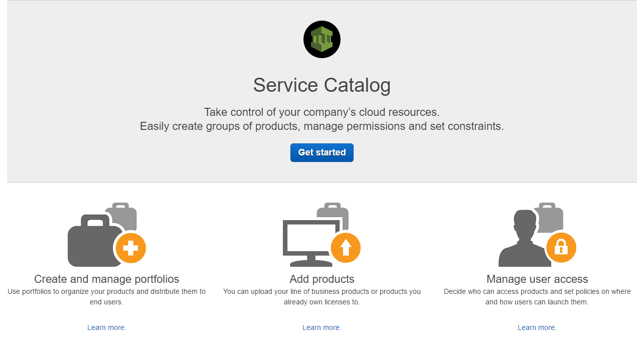Click the Add products heading
The image size is (644, 341).
[322, 279]
